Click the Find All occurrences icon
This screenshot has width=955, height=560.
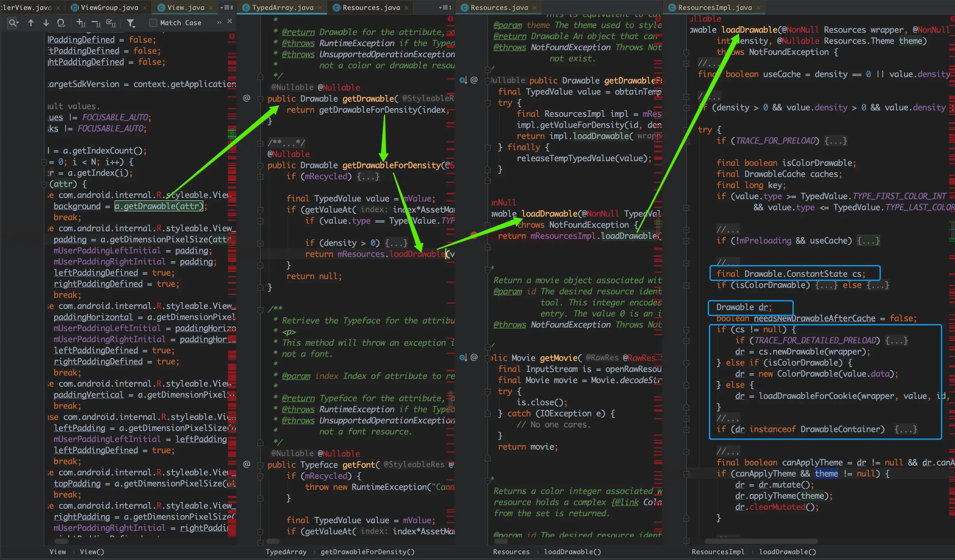(x=61, y=23)
